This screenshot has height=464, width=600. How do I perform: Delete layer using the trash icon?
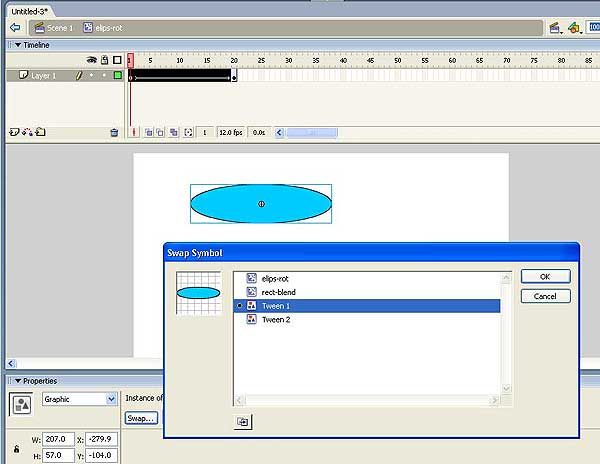click(114, 132)
